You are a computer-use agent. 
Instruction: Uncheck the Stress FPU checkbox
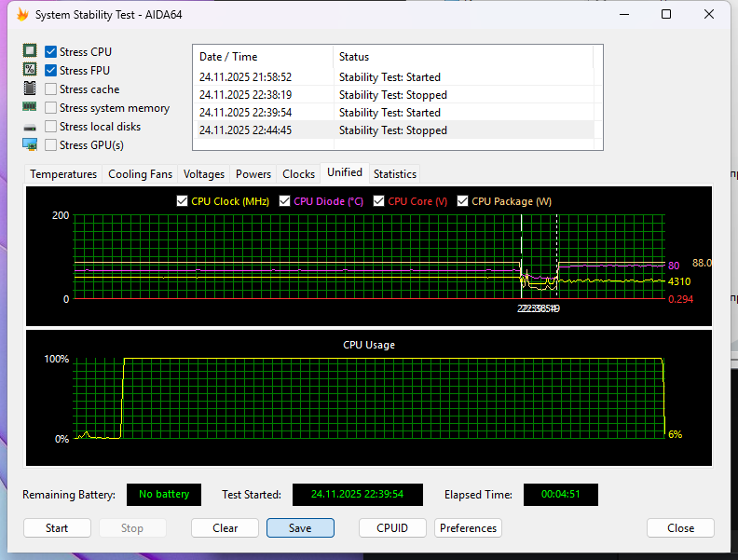click(51, 71)
